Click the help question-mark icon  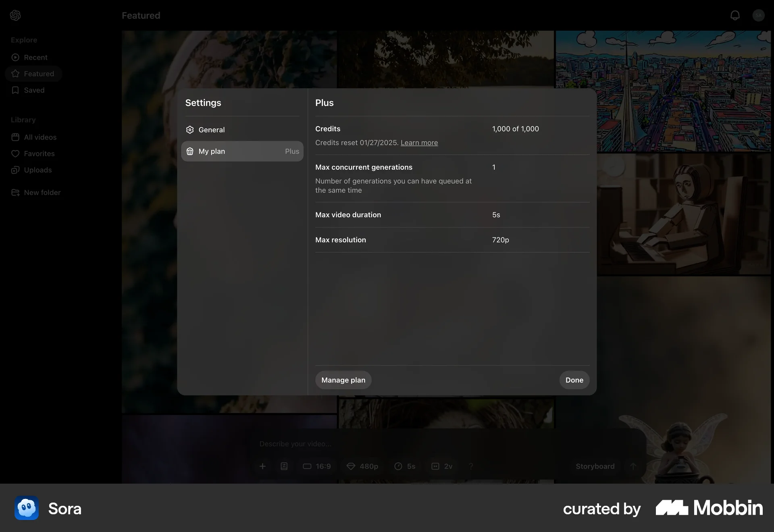coord(471,466)
